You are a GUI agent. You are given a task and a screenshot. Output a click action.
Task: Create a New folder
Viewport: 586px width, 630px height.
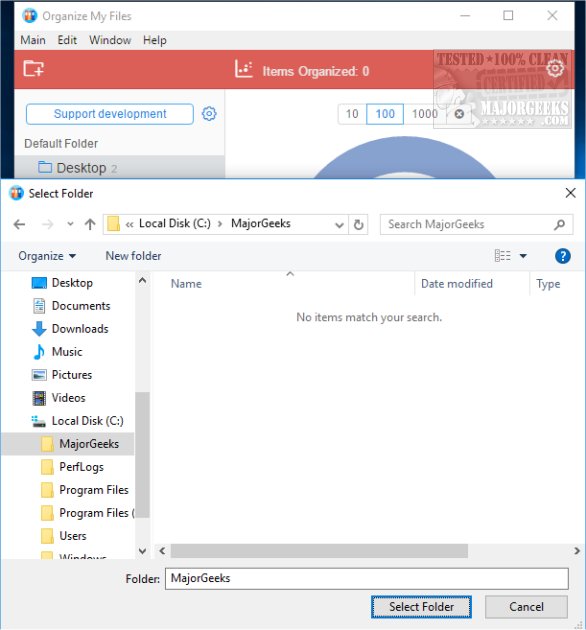tap(133, 256)
